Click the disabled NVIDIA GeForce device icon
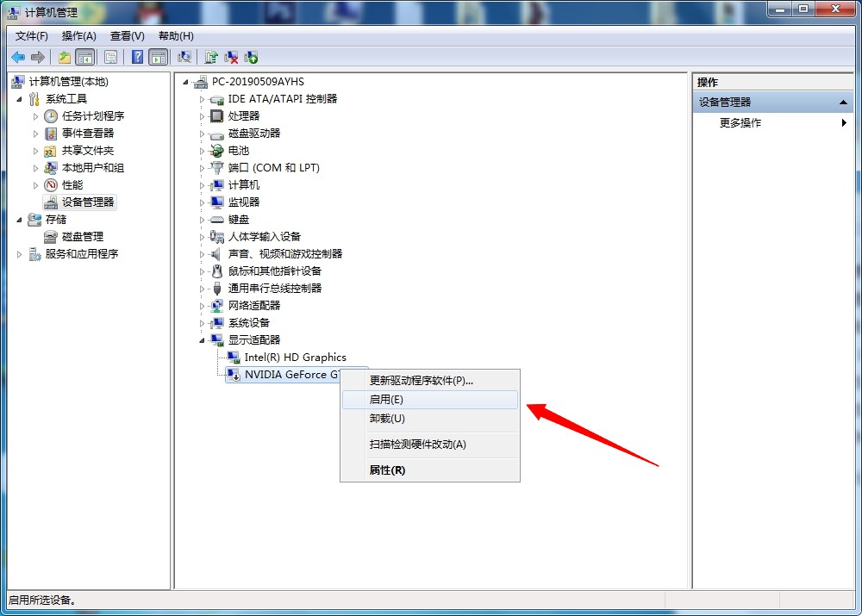Screen dimensions: 862x616 coord(234,375)
